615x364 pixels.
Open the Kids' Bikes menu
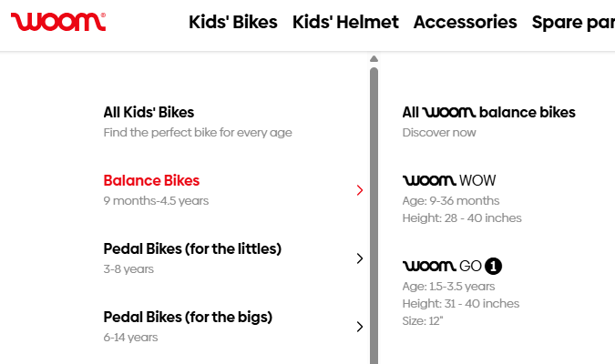point(233,22)
